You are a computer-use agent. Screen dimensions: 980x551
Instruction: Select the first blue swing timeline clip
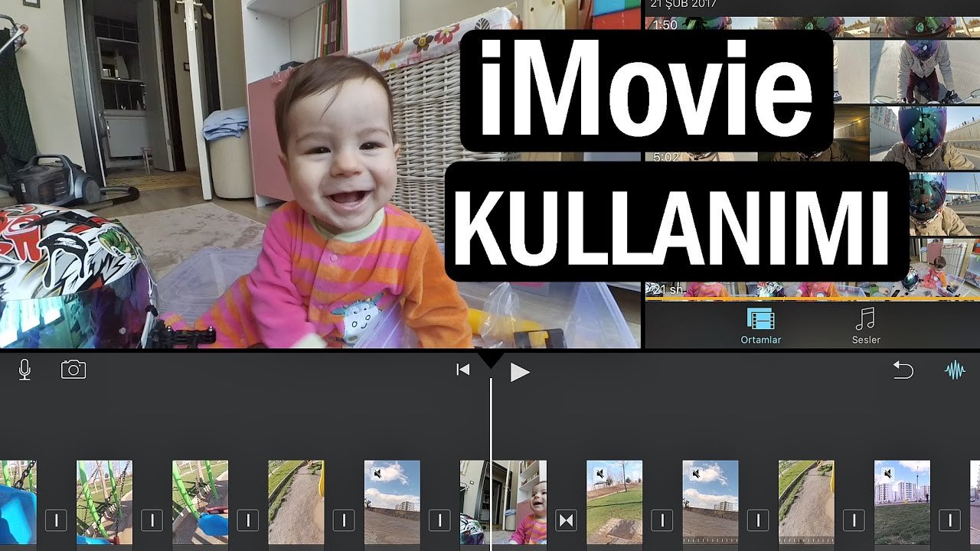coord(18,502)
